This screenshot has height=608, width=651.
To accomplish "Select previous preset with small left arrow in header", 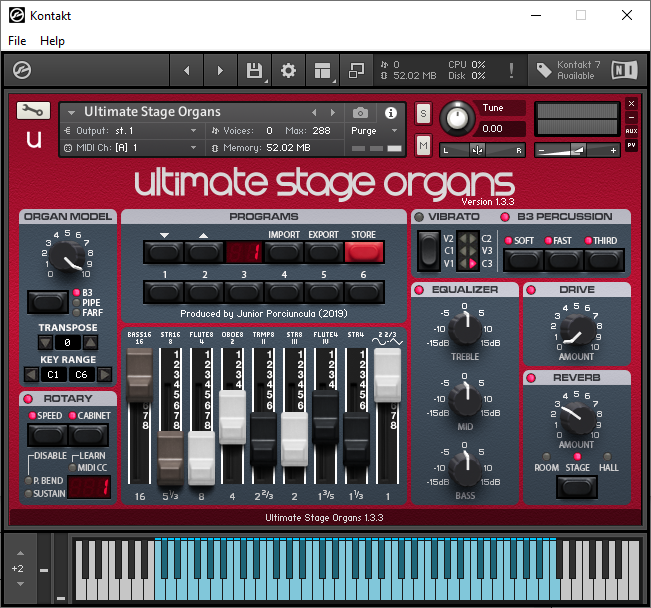I will pyautogui.click(x=314, y=113).
